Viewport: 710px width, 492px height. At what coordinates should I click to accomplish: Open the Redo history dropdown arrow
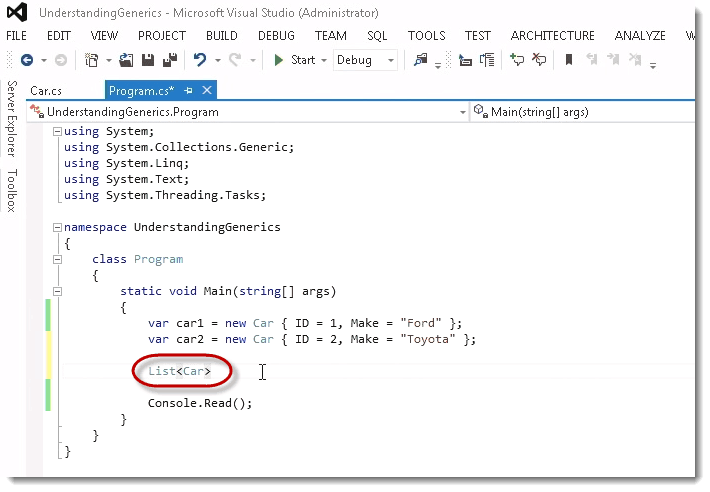coord(253,60)
